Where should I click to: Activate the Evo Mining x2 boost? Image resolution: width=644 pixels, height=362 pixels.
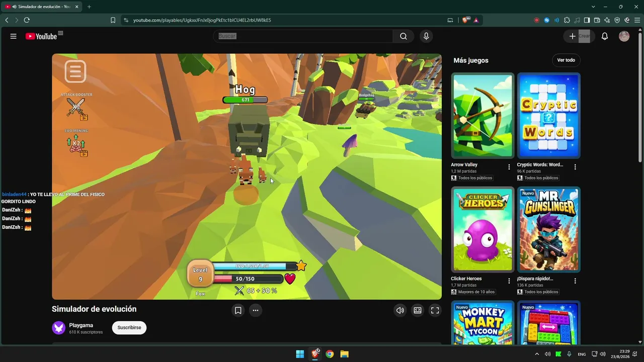point(76,145)
